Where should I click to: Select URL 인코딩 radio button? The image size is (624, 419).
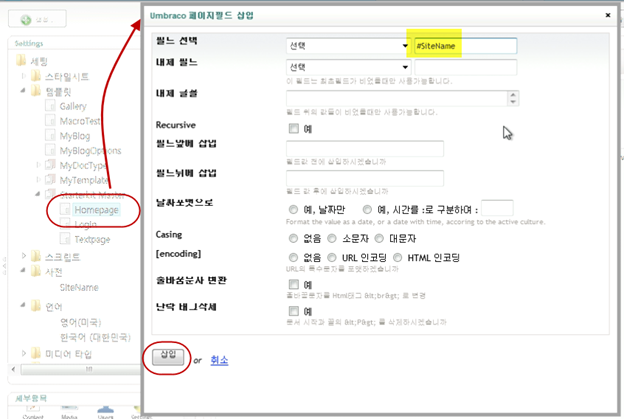pyautogui.click(x=332, y=257)
